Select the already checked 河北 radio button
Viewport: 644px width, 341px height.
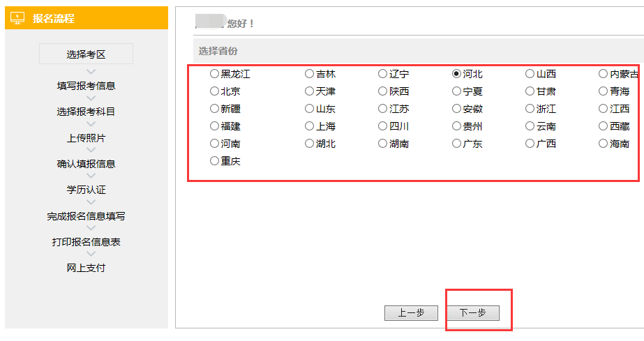[x=456, y=74]
